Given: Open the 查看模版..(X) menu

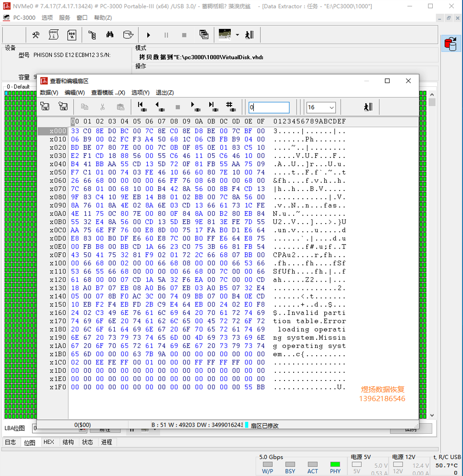Looking at the screenshot, I should (108, 93).
